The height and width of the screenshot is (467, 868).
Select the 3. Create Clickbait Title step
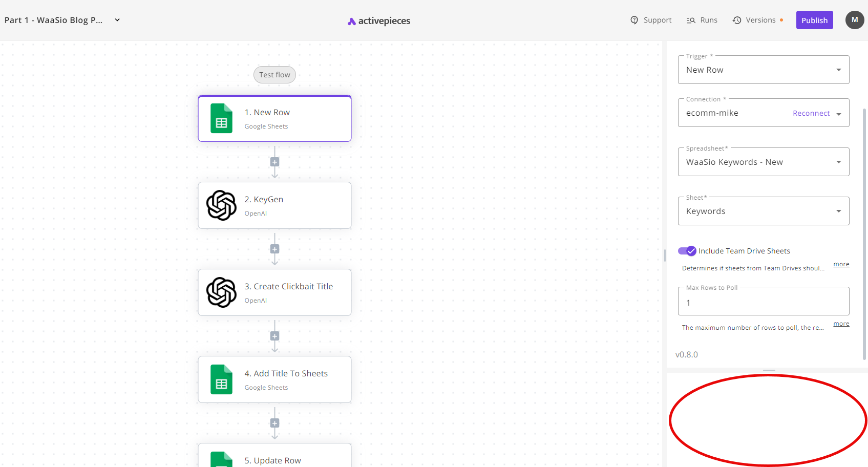point(274,292)
